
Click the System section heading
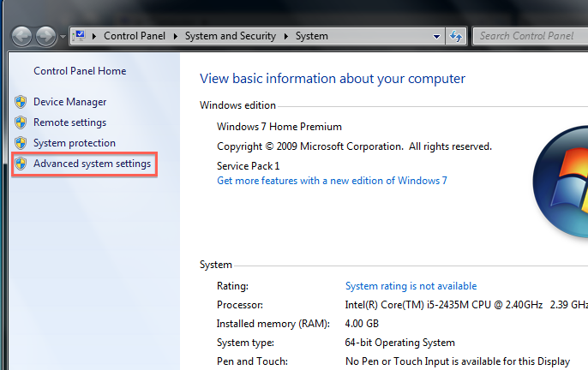(216, 265)
